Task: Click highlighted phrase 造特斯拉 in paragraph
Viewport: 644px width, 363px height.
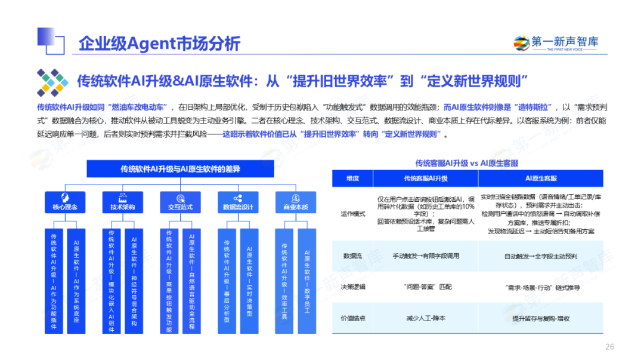Action: point(532,107)
